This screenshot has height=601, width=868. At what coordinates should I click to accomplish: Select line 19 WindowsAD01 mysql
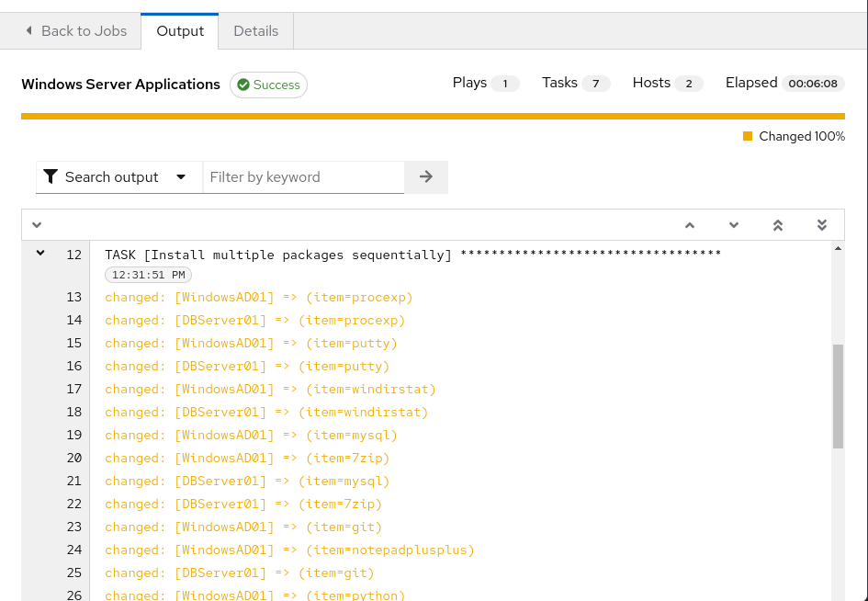(252, 436)
